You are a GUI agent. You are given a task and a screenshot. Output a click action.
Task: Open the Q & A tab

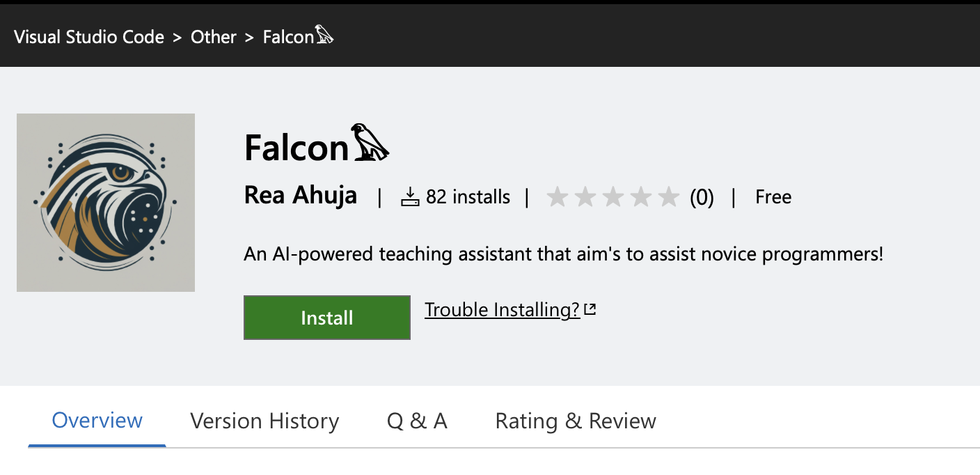(x=417, y=421)
